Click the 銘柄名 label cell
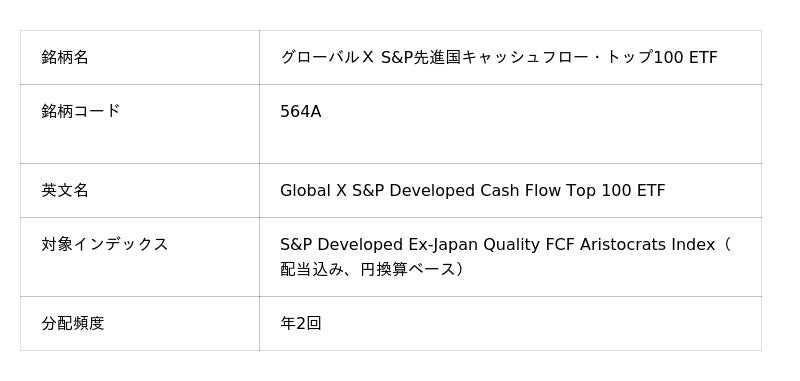Viewport: 800px width, 381px height. click(x=140, y=57)
